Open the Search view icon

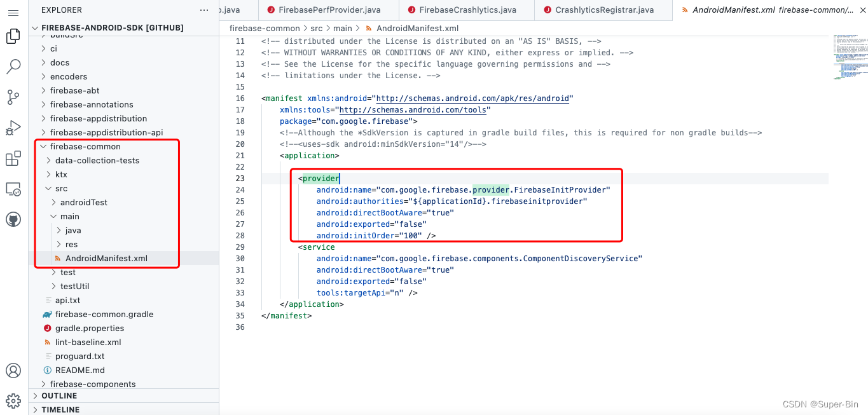(13, 66)
